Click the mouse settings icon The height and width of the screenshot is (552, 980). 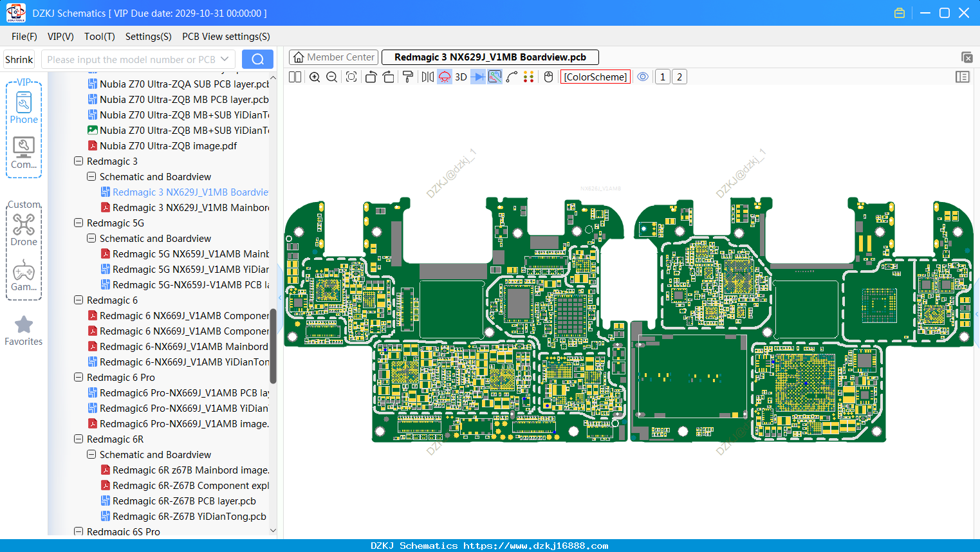click(548, 77)
